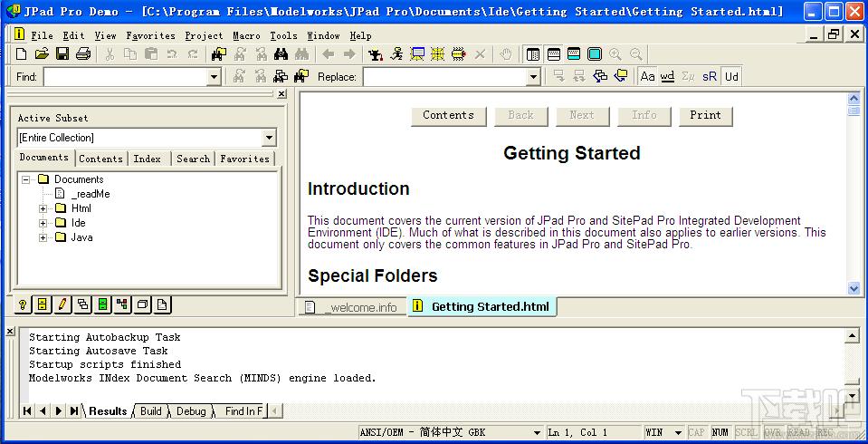
Task: Open the Find field dropdown arrow
Action: [215, 77]
